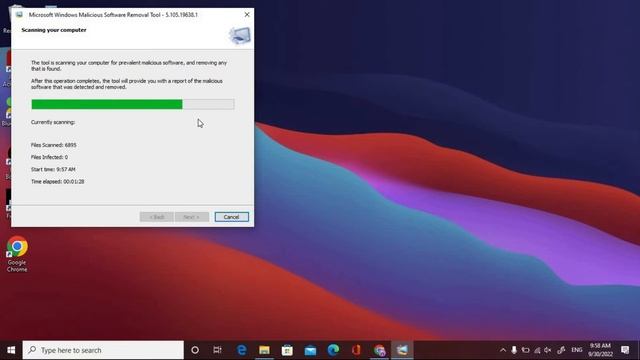This screenshot has height=360, width=640.
Task: Switch ENG input language indicator
Action: [x=577, y=350]
